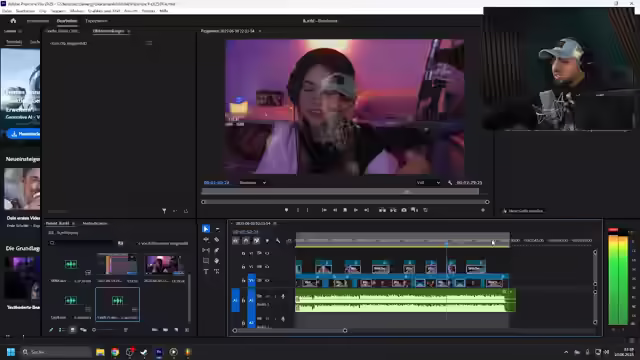Select the Rectangle tool
The height and width of the screenshot is (360, 640).
(x=206, y=261)
